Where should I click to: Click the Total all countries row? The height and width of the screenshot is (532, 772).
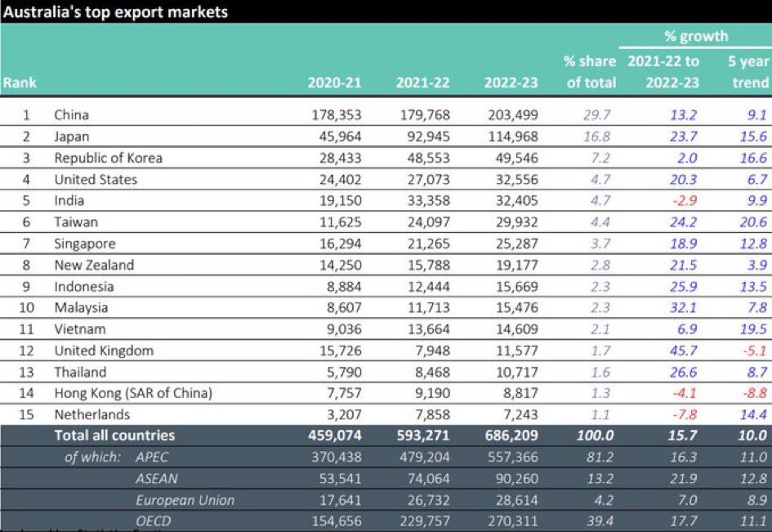[x=114, y=436]
